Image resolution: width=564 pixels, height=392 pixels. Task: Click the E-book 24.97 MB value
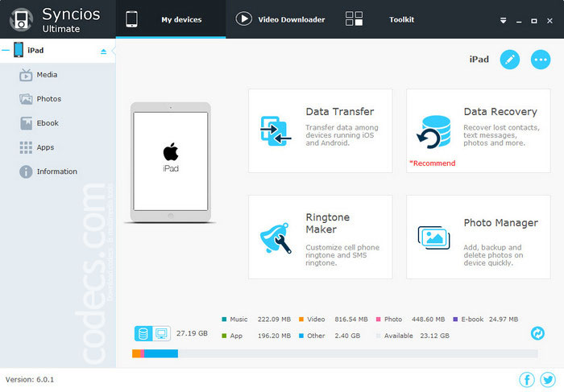504,319
